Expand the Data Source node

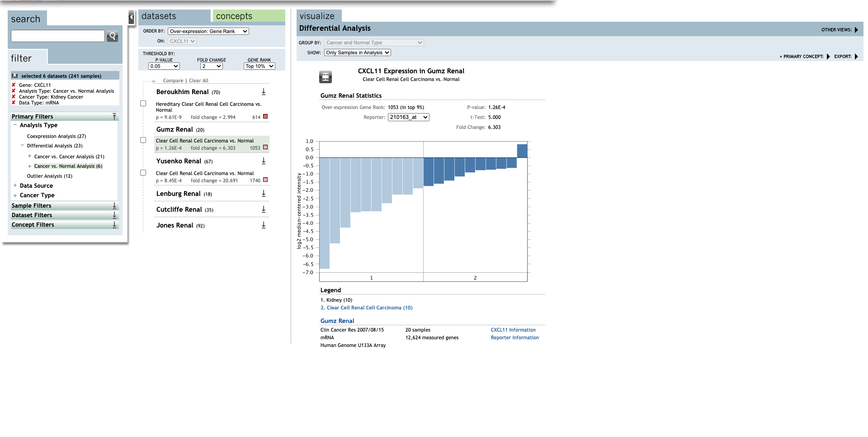point(15,185)
